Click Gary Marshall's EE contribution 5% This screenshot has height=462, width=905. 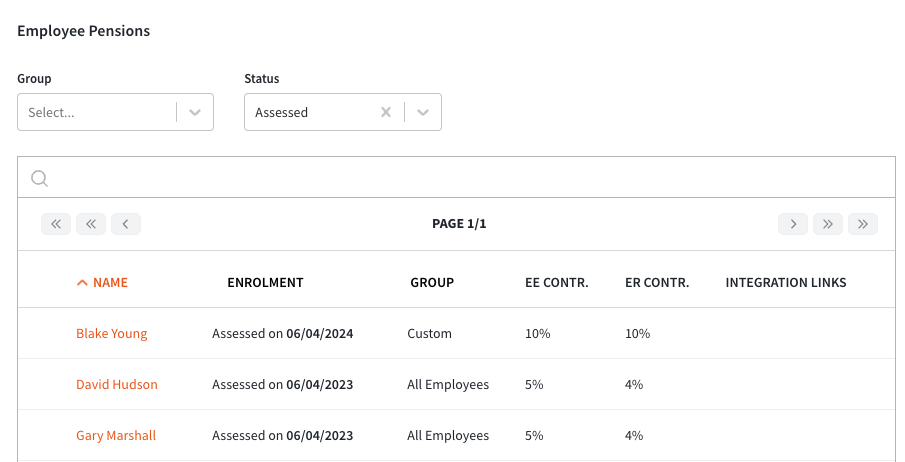pos(534,436)
